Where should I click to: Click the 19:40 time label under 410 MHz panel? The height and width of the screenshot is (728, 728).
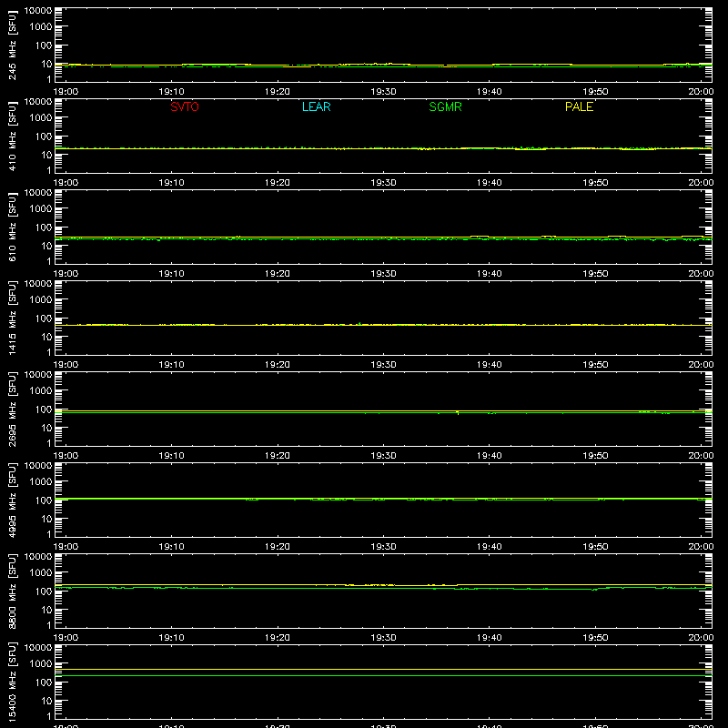click(490, 183)
